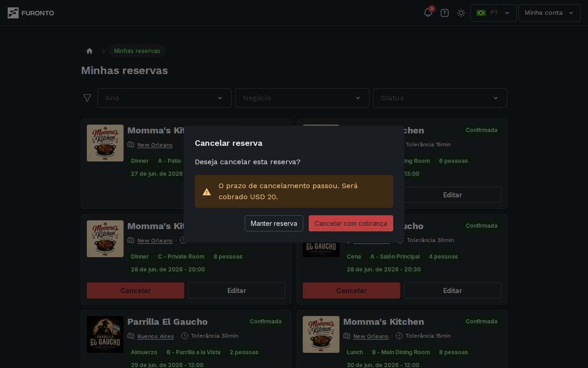Click Editar for the A - Salón Principal reservation
The height and width of the screenshot is (368, 588).
tap(452, 291)
